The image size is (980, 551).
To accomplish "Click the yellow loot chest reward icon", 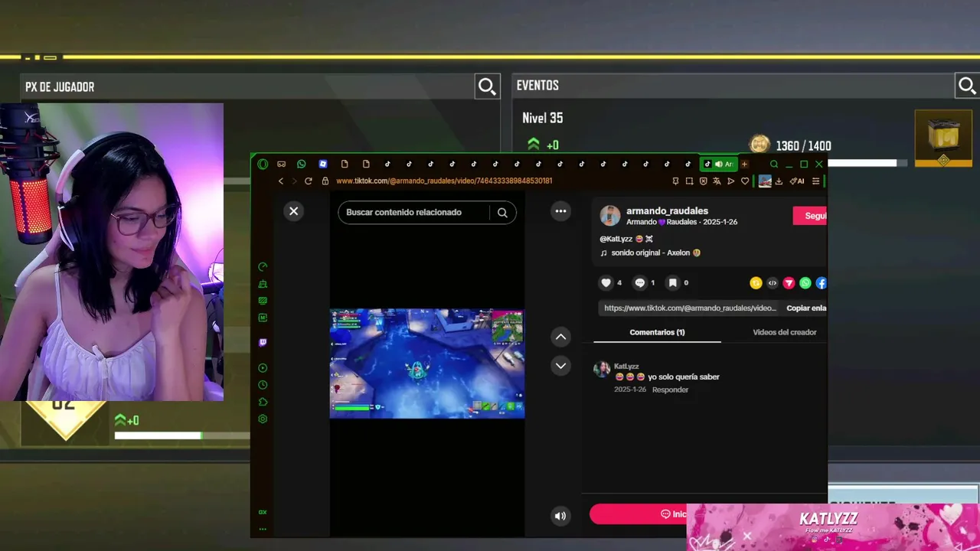I will (943, 139).
